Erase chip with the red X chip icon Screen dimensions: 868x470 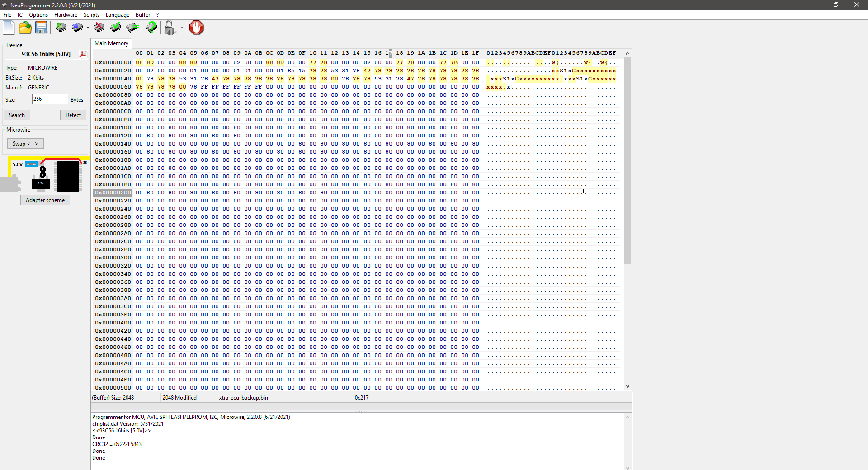click(x=99, y=28)
